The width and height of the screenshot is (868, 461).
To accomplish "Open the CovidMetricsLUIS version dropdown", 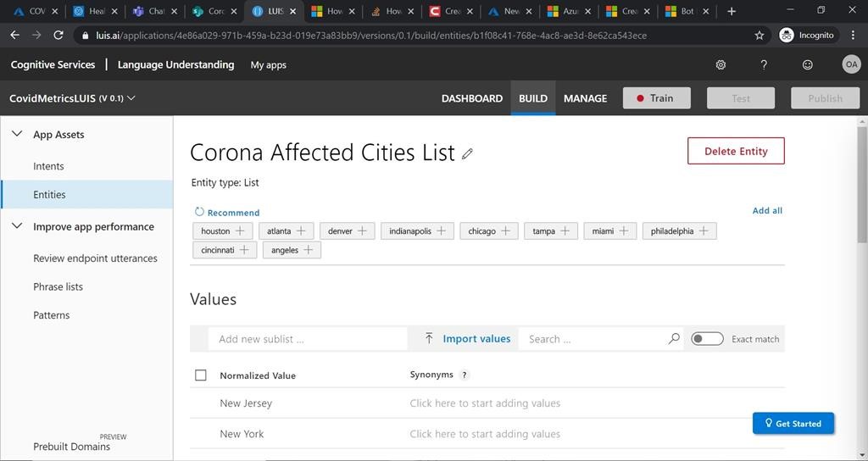I will point(131,98).
